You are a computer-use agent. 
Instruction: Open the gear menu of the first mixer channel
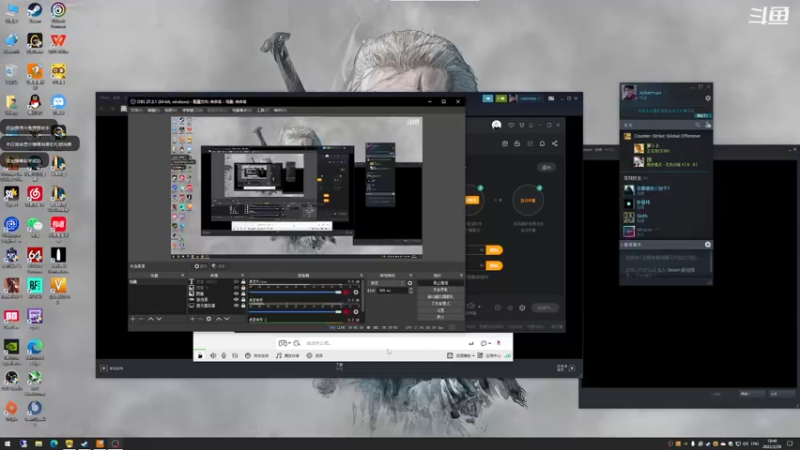[356, 292]
